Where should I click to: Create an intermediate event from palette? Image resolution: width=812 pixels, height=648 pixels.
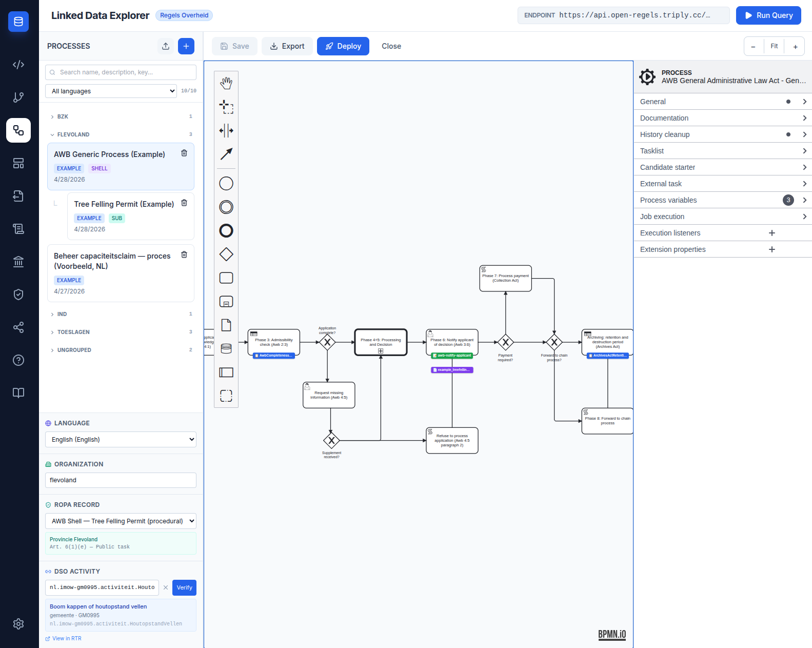coord(226,207)
